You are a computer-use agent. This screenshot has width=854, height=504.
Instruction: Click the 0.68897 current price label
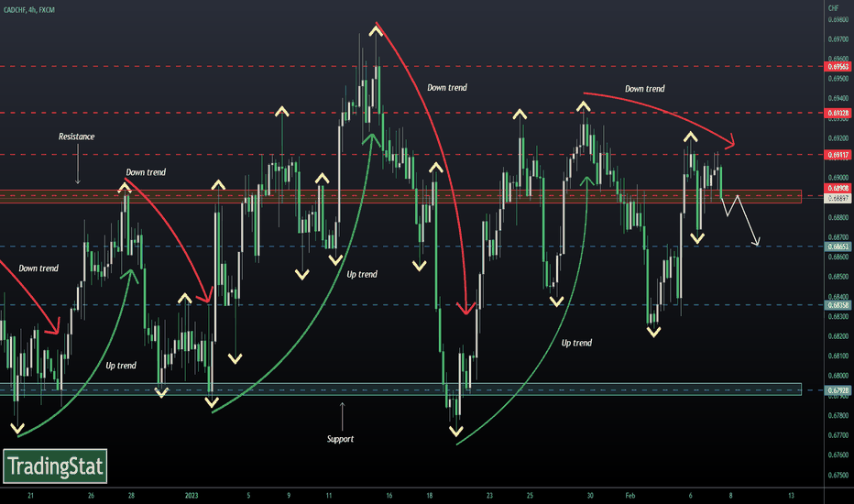(838, 199)
